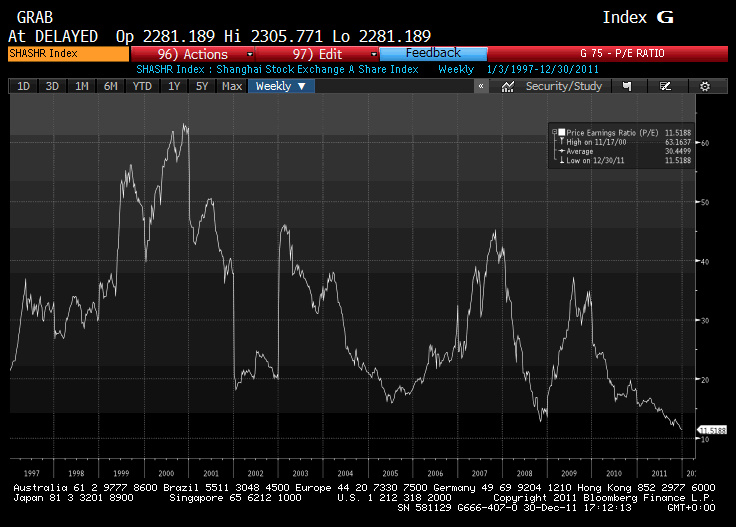Viewport: 736px width, 527px height.
Task: Click the annotate pencil icon
Action: (x=665, y=86)
